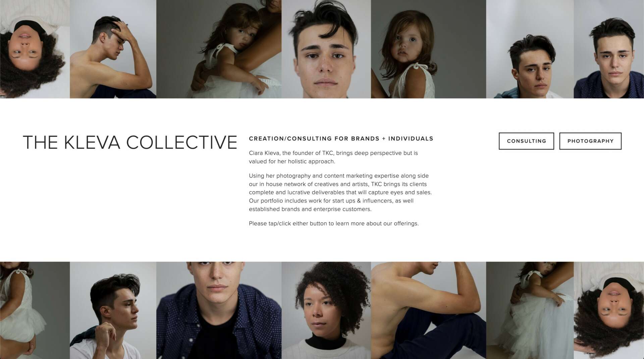
Task: Open the Consulting button
Action: tap(526, 141)
